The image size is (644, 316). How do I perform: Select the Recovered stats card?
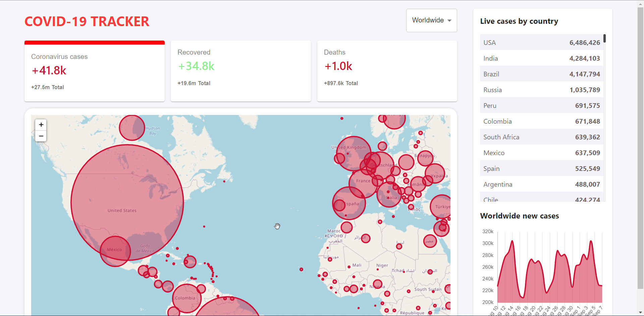click(241, 71)
